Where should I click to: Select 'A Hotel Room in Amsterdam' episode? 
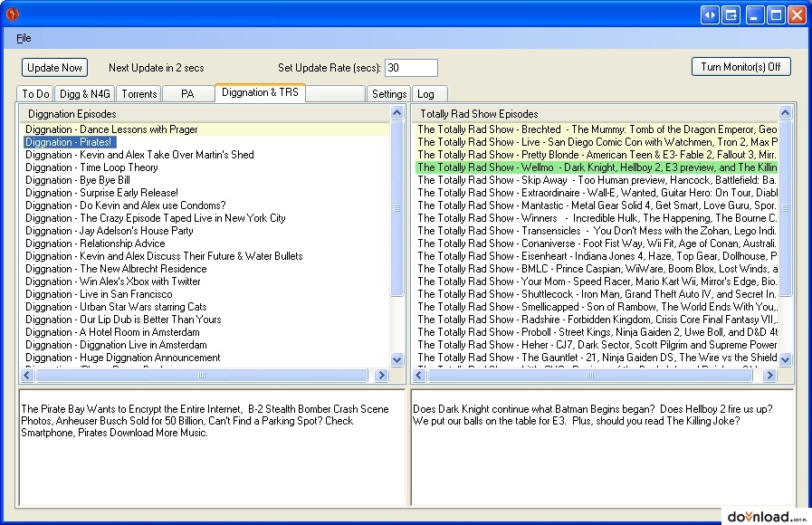112,332
